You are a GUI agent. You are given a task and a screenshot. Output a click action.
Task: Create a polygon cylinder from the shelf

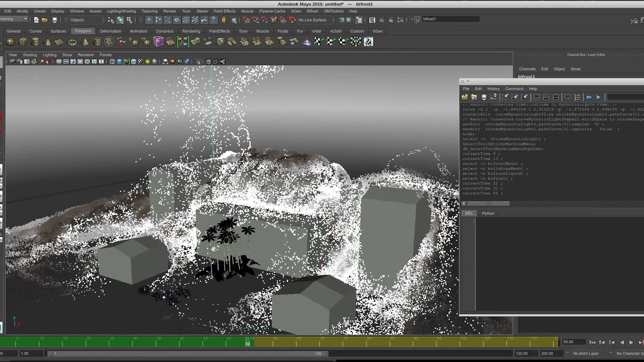point(35,42)
